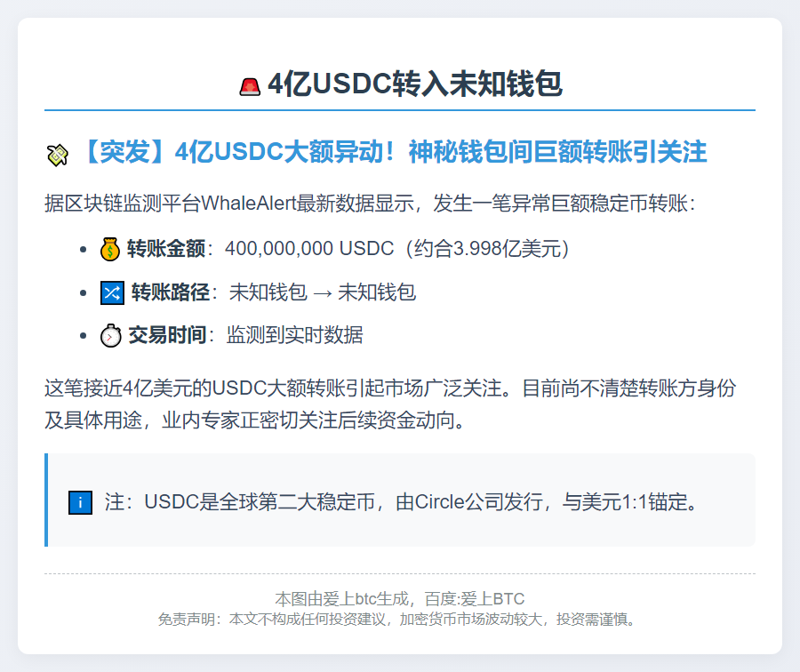The width and height of the screenshot is (800, 672).
Task: Select the 监测到实时数据 value text
Action: (294, 336)
